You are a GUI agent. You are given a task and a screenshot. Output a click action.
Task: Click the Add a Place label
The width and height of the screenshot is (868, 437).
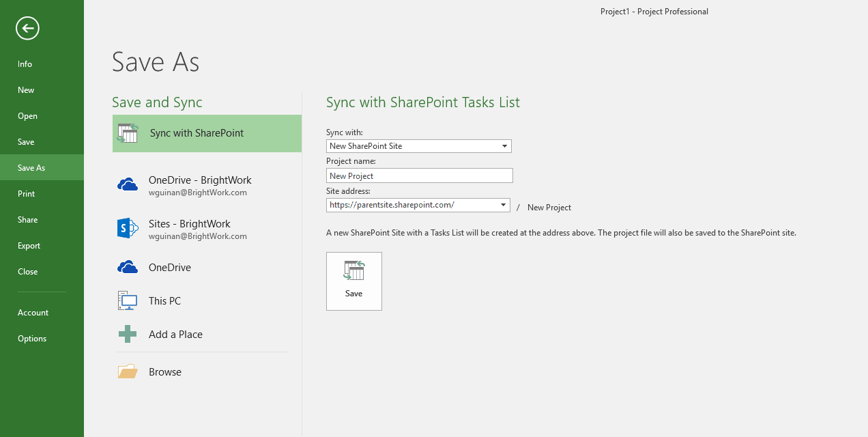175,335
